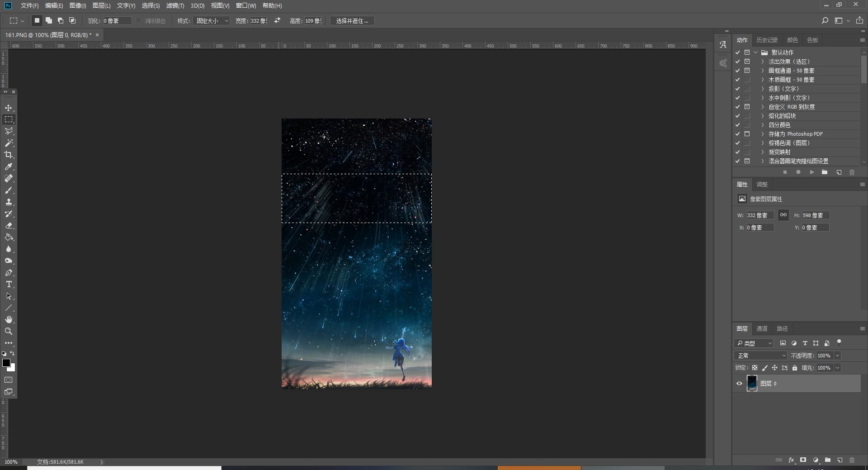Screen dimensions: 868x470
Task: Open the blend mode dropdown 正常
Action: click(760, 356)
